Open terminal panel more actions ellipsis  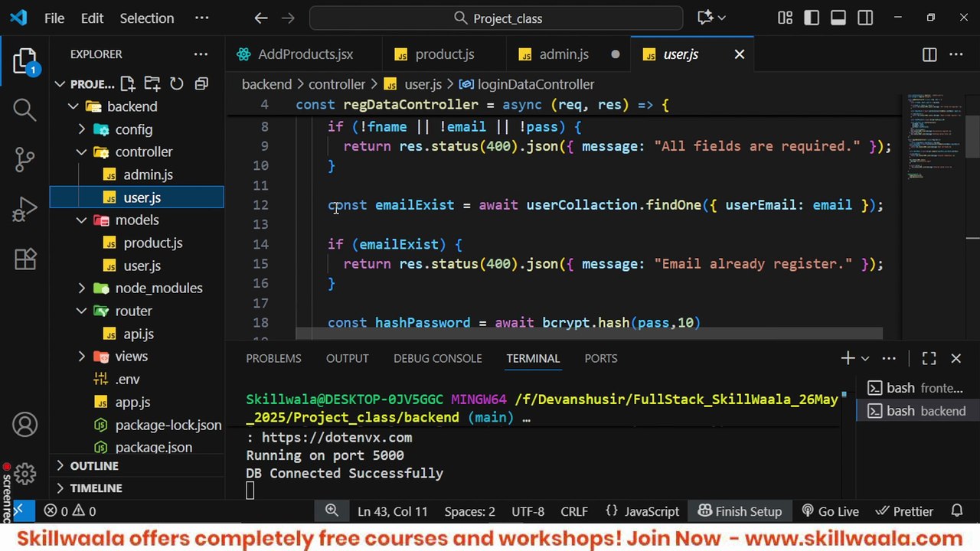889,358
